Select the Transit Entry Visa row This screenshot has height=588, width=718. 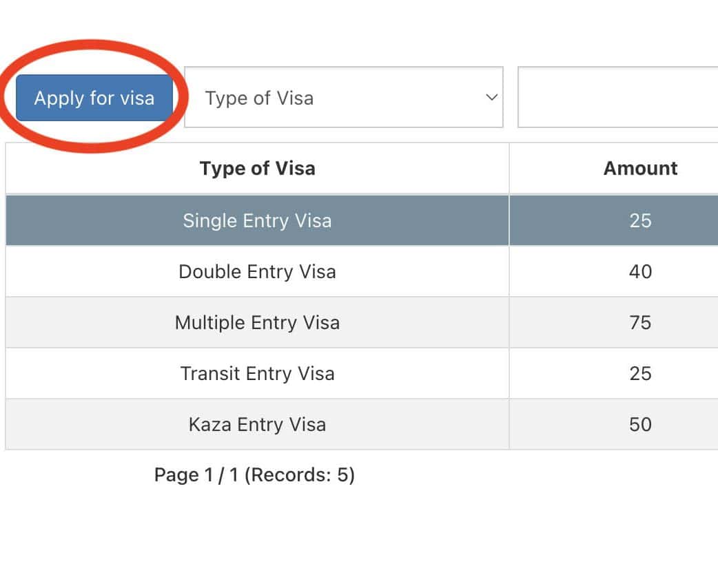pos(257,373)
